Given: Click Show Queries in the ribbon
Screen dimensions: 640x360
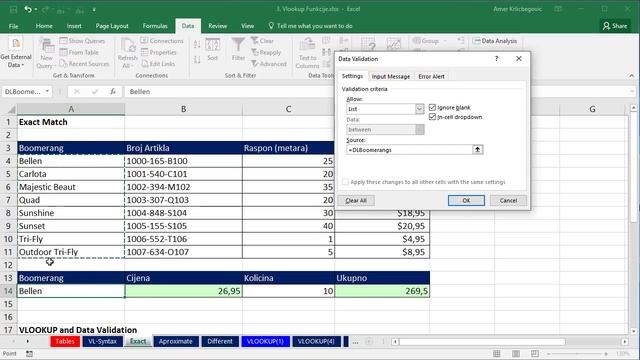Looking at the screenshot, I should click(82, 41).
